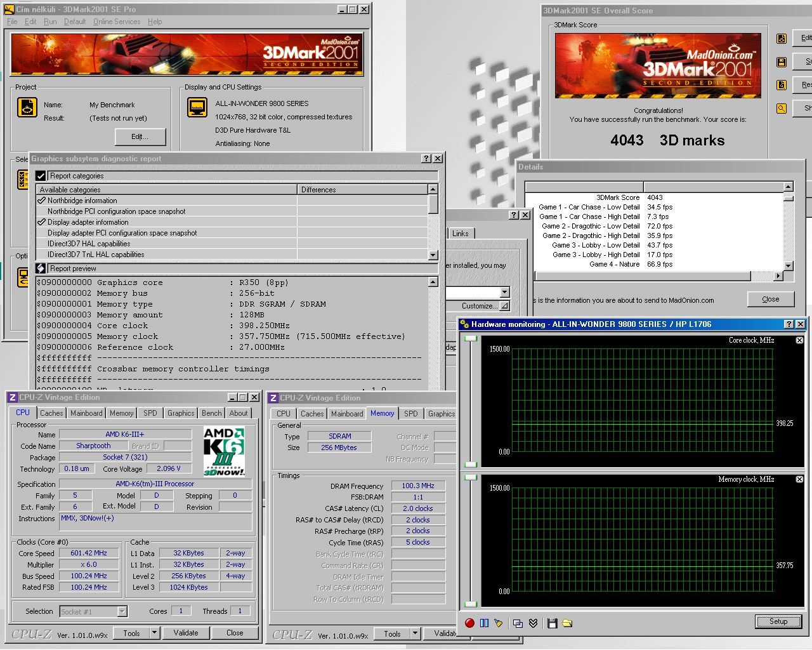This screenshot has width=812, height=650.
Task: Click Differences column header
Action: coord(362,190)
